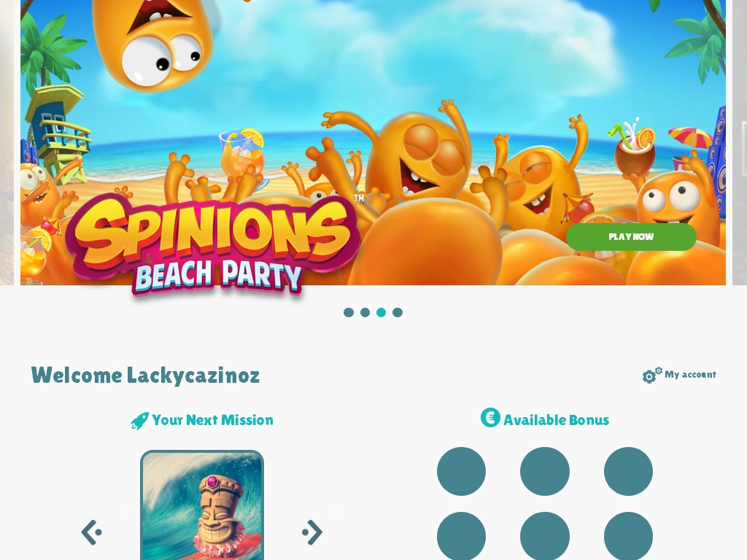
Task: Select the active third banner slide dot
Action: 381,312
